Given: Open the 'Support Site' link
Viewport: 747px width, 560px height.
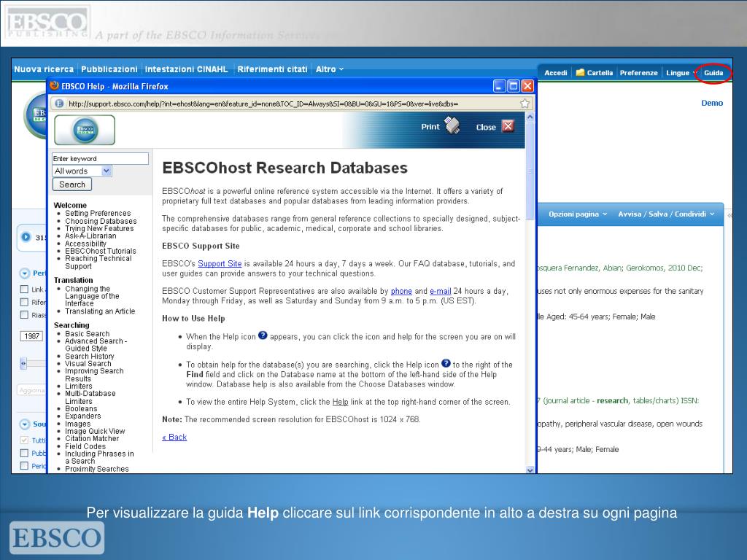Looking at the screenshot, I should pyautogui.click(x=220, y=263).
